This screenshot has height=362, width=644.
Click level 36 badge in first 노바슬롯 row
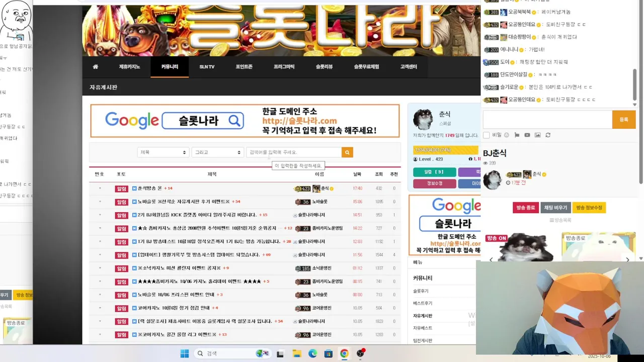[x=302, y=202]
